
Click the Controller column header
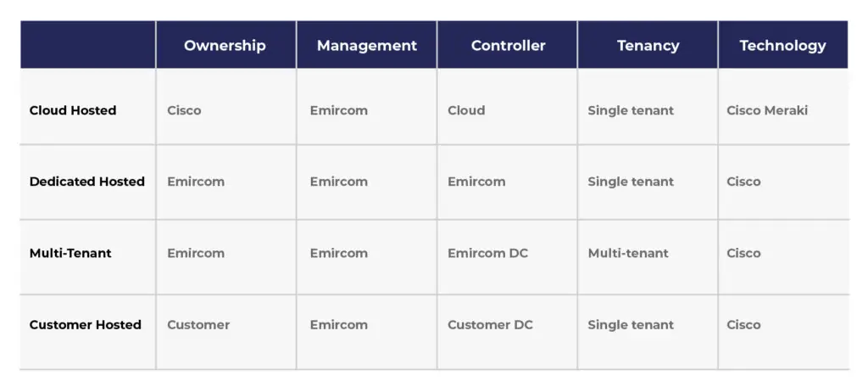point(508,46)
